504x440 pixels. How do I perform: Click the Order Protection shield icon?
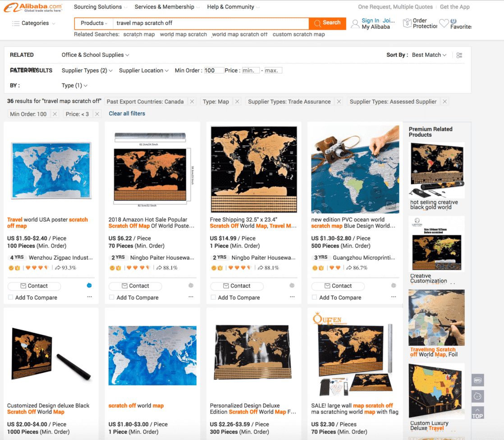pyautogui.click(x=407, y=23)
